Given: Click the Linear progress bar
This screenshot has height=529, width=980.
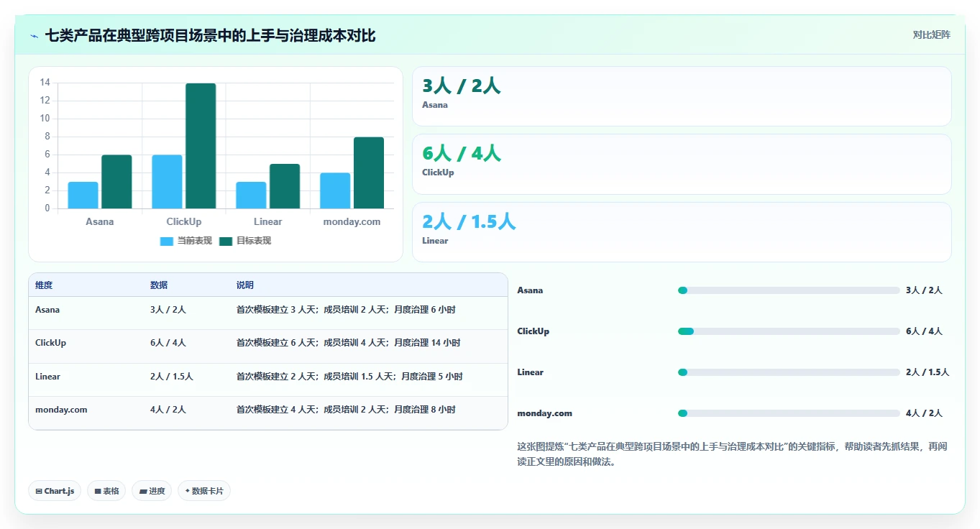Looking at the screenshot, I should [789, 372].
